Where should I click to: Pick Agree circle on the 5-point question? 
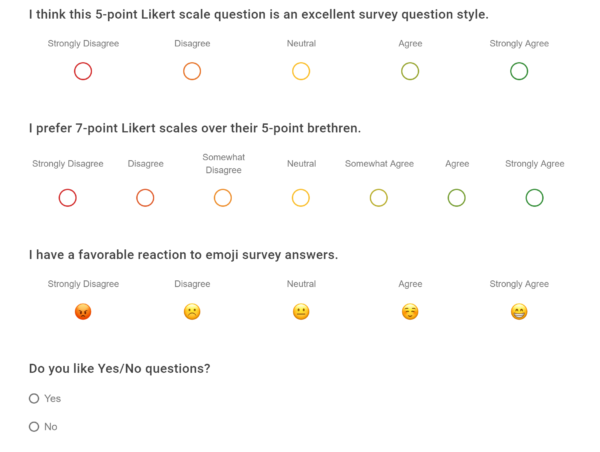(410, 71)
